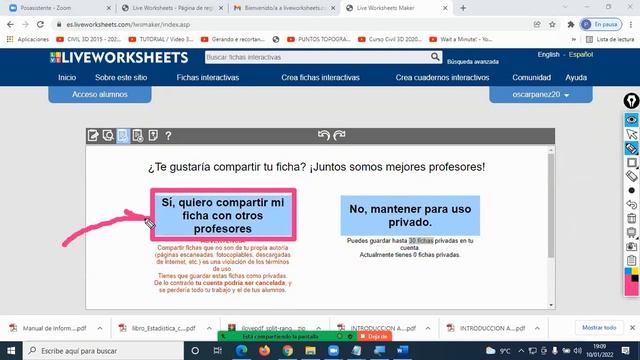Viewport: 640px width, 360px height.
Task: Choose No, mantener para uso privado
Action: (x=410, y=216)
